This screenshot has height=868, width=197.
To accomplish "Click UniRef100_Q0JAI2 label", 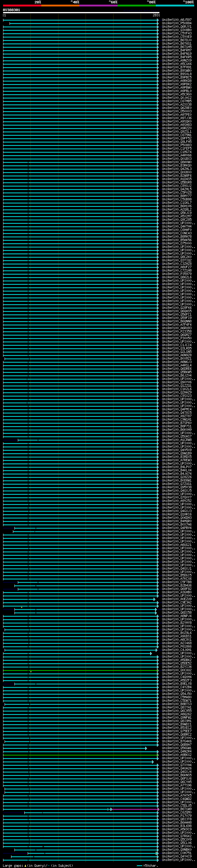I will (176, 98).
